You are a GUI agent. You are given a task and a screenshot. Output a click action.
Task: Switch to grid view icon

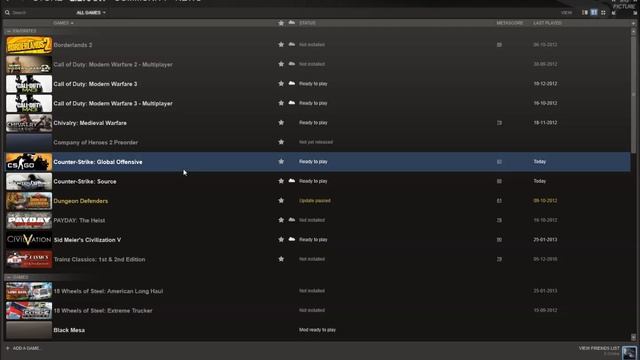(603, 13)
